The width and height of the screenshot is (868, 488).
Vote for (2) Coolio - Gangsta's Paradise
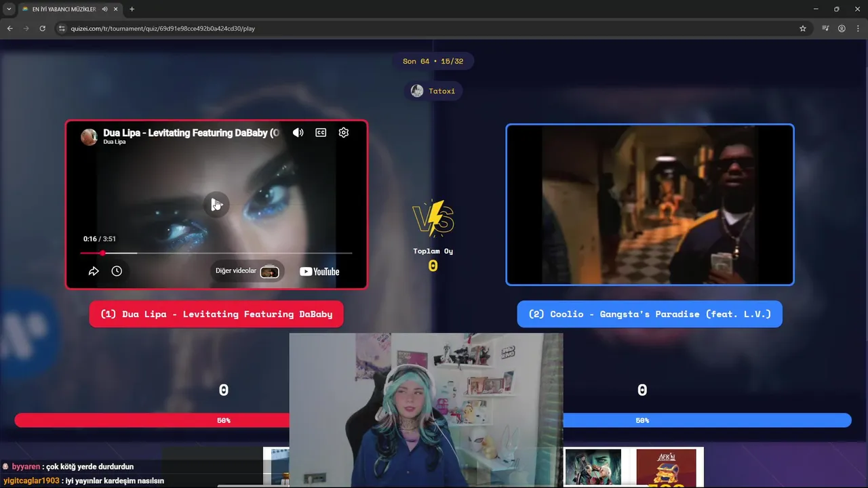(x=650, y=314)
